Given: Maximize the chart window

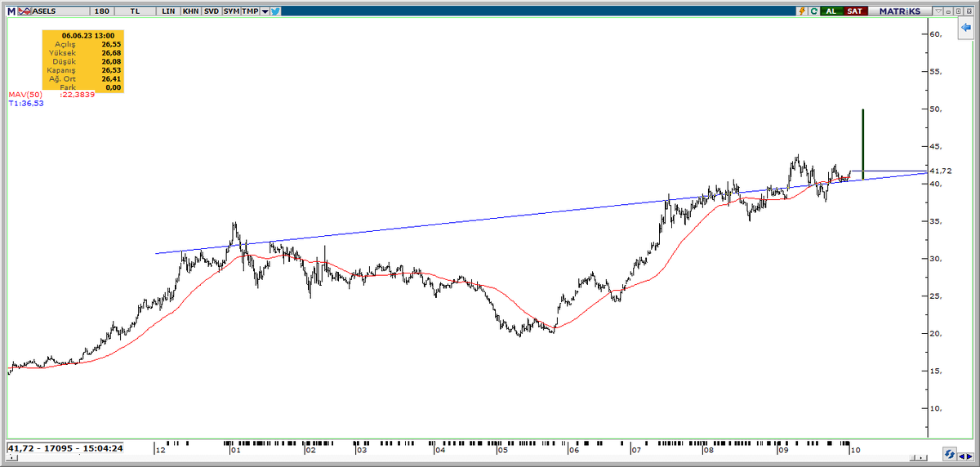Looking at the screenshot, I should pos(958,11).
